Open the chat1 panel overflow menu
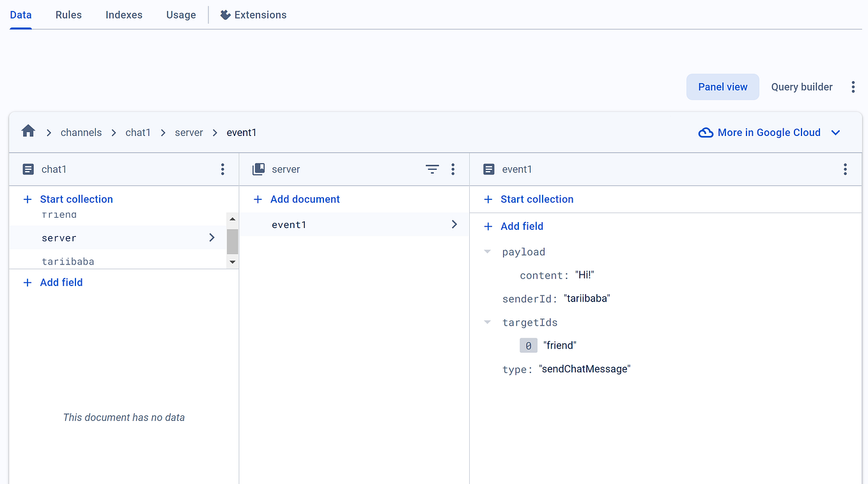The image size is (868, 484). pyautogui.click(x=222, y=169)
